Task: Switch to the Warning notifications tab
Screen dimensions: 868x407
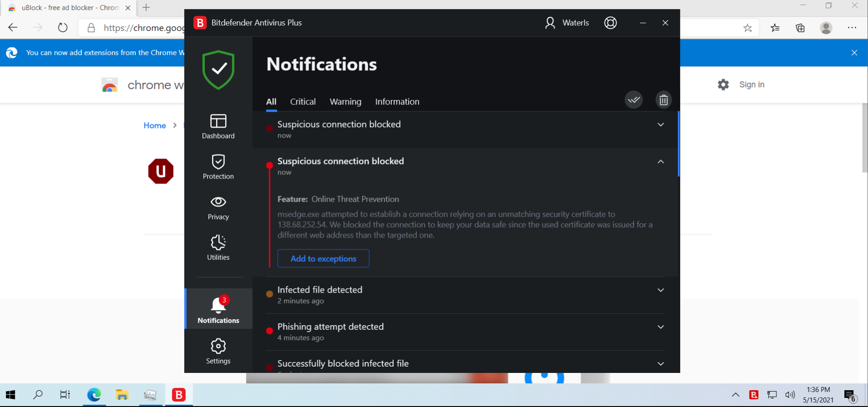Action: 345,102
